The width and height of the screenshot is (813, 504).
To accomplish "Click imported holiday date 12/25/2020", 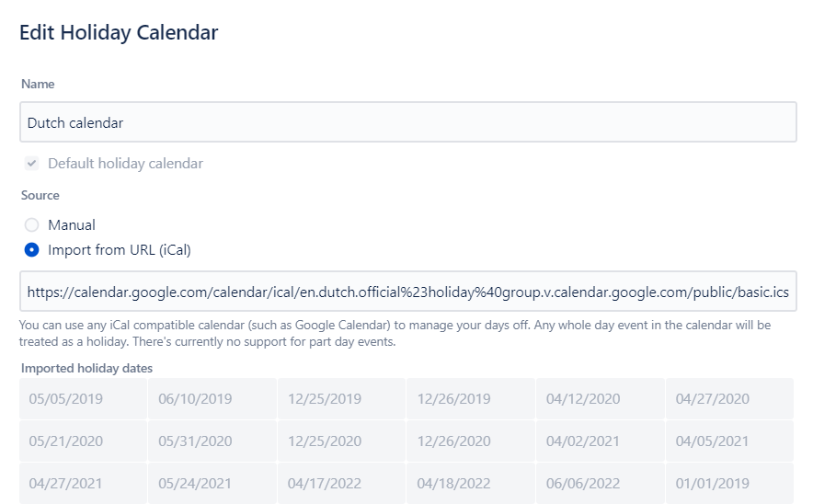I will pyautogui.click(x=325, y=441).
